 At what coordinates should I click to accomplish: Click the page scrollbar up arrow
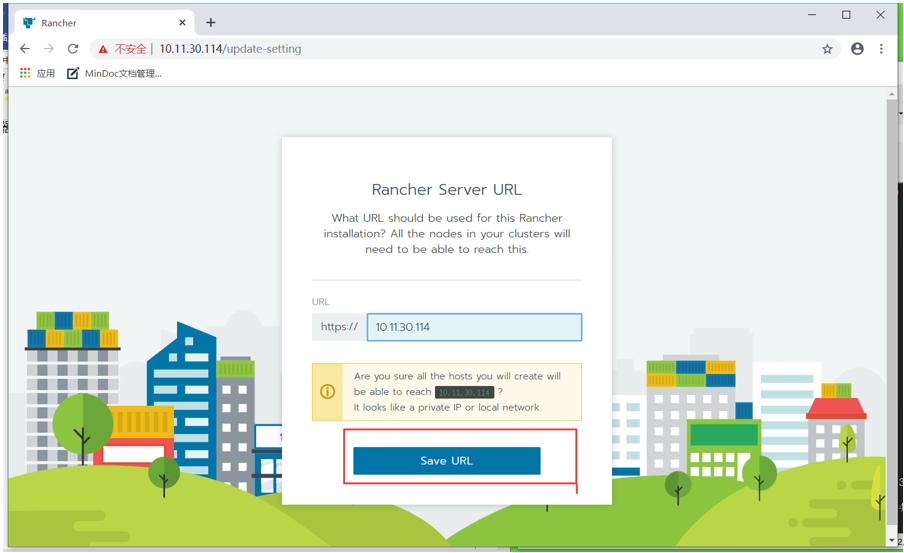point(892,94)
